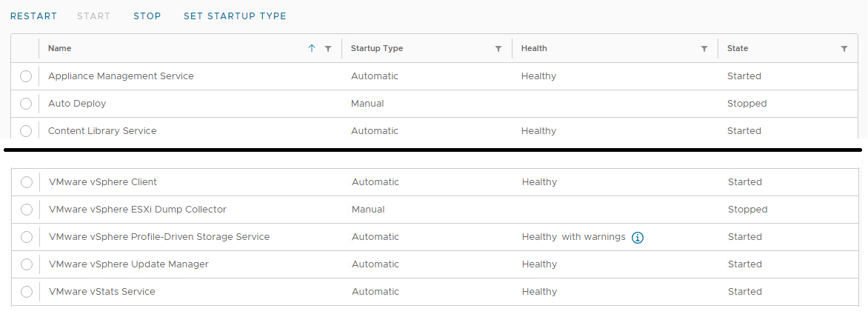This screenshot has width=868, height=334.
Task: Click the State column filter icon
Action: point(844,49)
